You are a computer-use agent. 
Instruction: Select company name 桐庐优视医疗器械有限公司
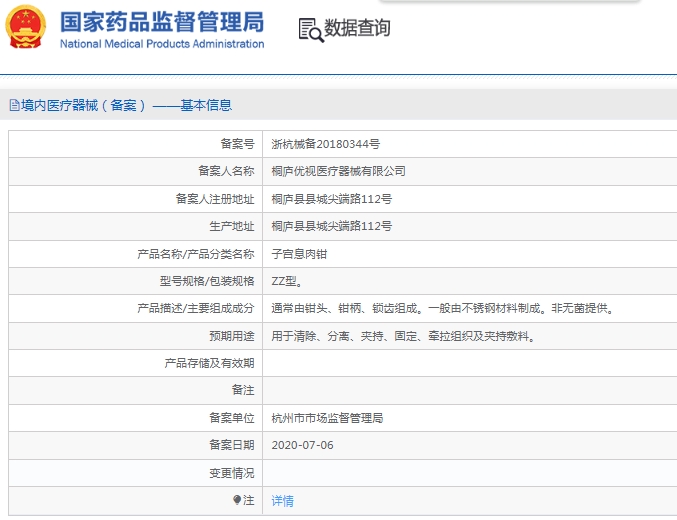tap(338, 171)
